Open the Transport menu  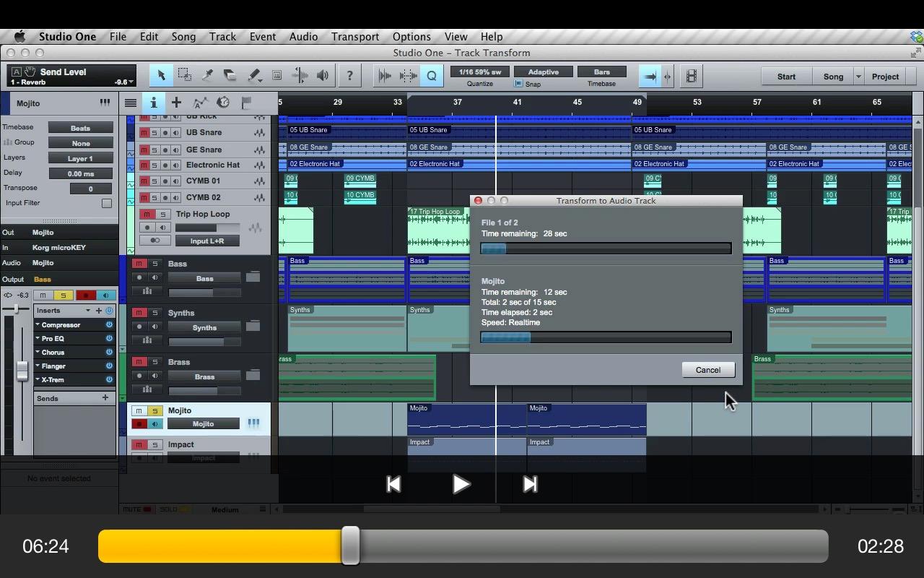354,37
